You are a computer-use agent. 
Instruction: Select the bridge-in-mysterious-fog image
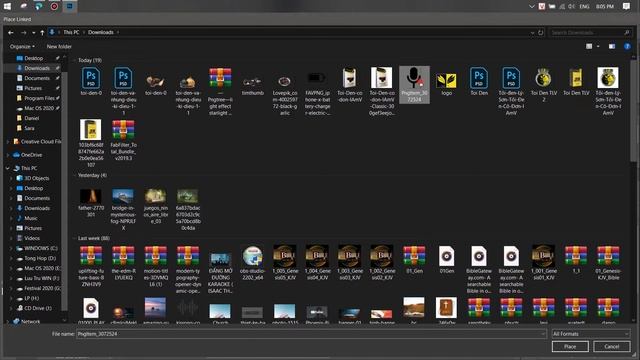click(x=123, y=209)
